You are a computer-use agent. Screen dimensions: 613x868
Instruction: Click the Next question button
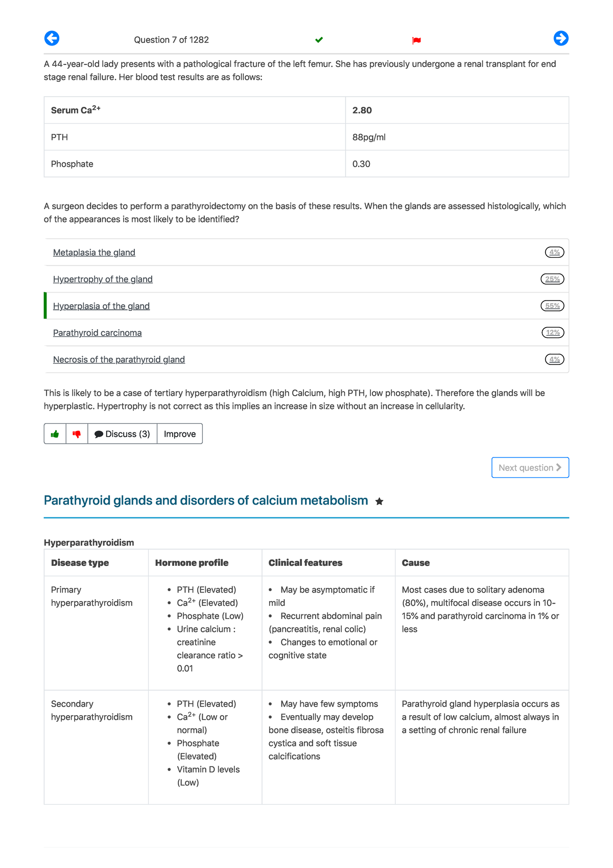click(x=530, y=467)
